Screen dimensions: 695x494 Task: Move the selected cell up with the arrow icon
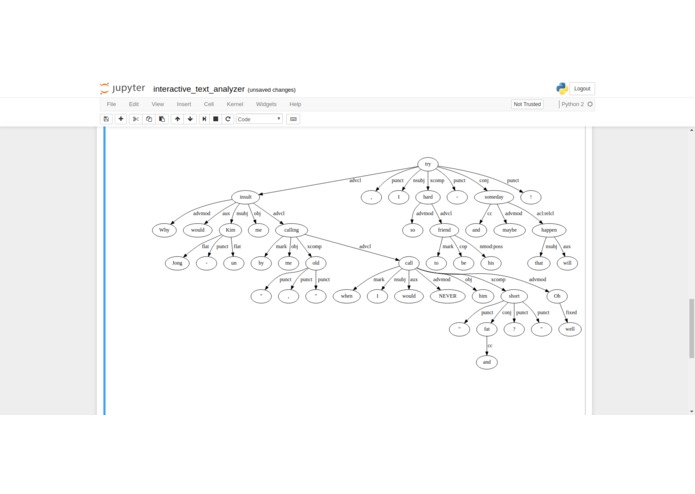tap(177, 119)
